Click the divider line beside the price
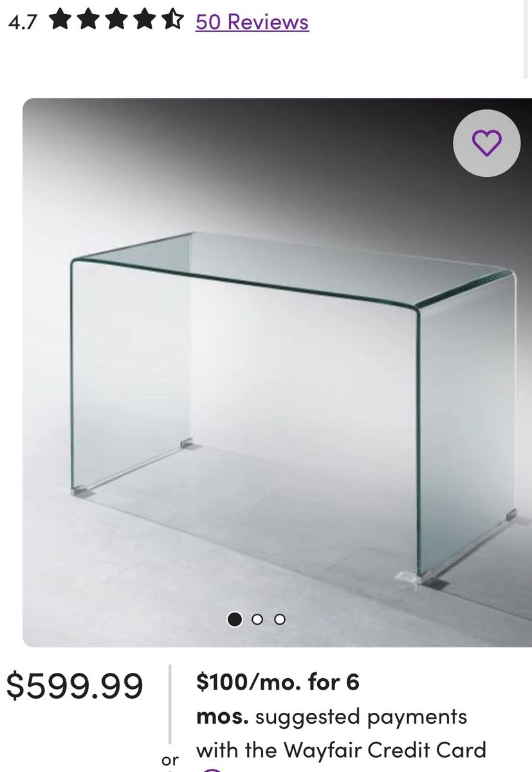This screenshot has width=532, height=772. tap(170, 704)
